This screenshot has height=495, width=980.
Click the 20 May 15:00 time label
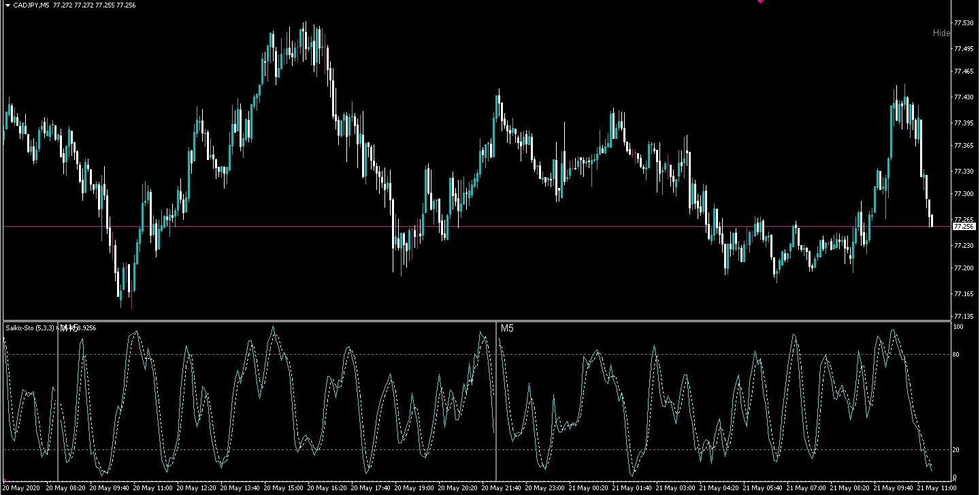tap(283, 488)
